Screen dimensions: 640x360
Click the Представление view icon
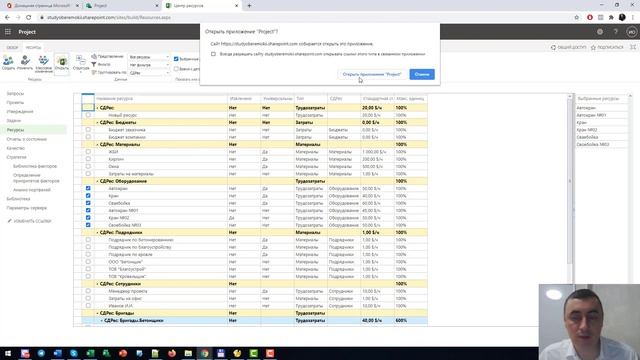coord(94,56)
